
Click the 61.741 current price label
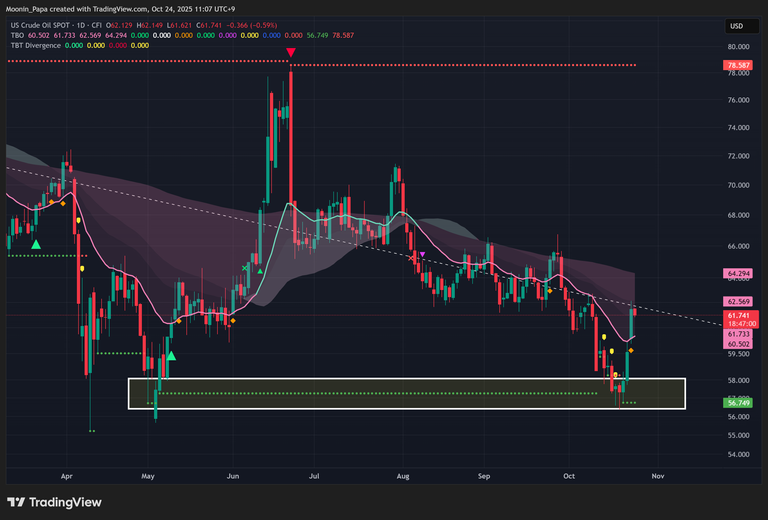pos(738,315)
